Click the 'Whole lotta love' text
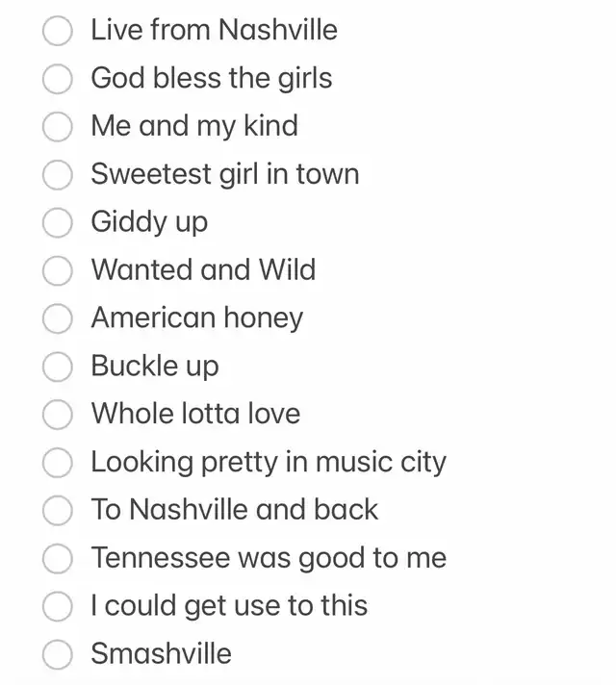The image size is (616, 685). tap(195, 414)
